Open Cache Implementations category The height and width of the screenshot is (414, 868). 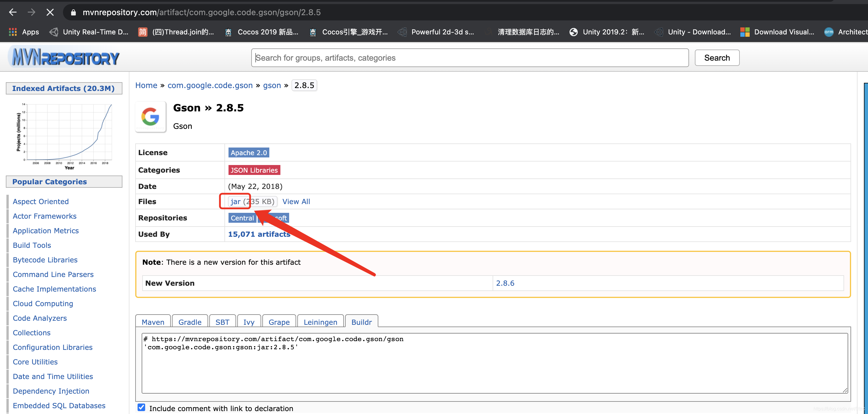[x=54, y=289]
